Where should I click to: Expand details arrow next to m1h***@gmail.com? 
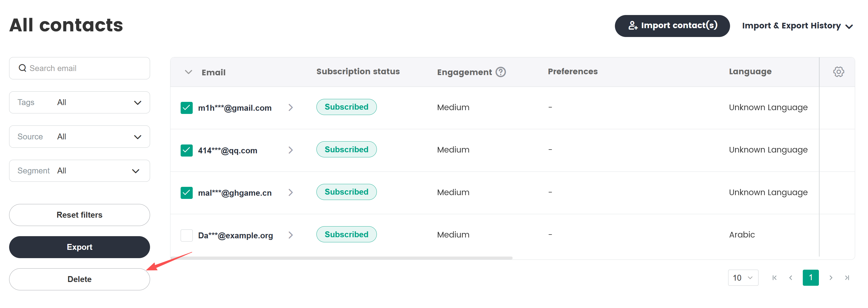tap(291, 108)
